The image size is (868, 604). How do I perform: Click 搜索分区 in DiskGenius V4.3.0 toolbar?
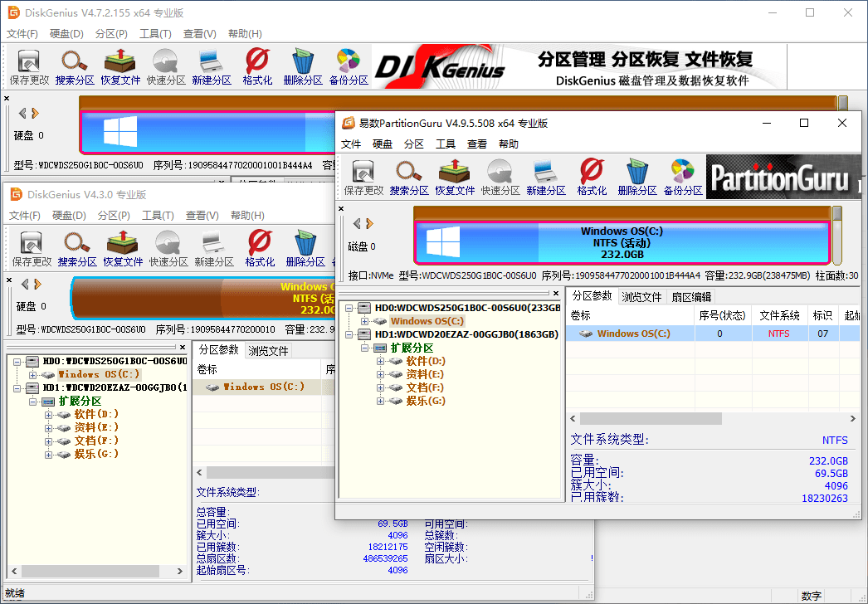[77, 249]
